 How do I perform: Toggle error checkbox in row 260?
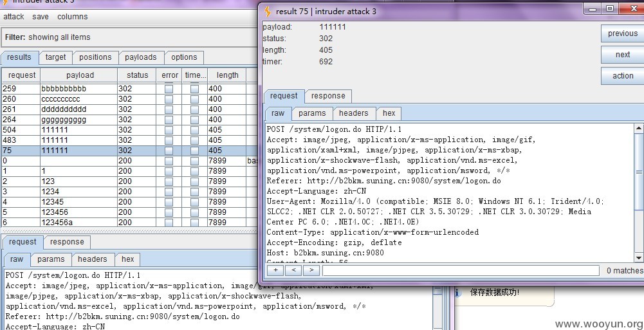tap(169, 99)
